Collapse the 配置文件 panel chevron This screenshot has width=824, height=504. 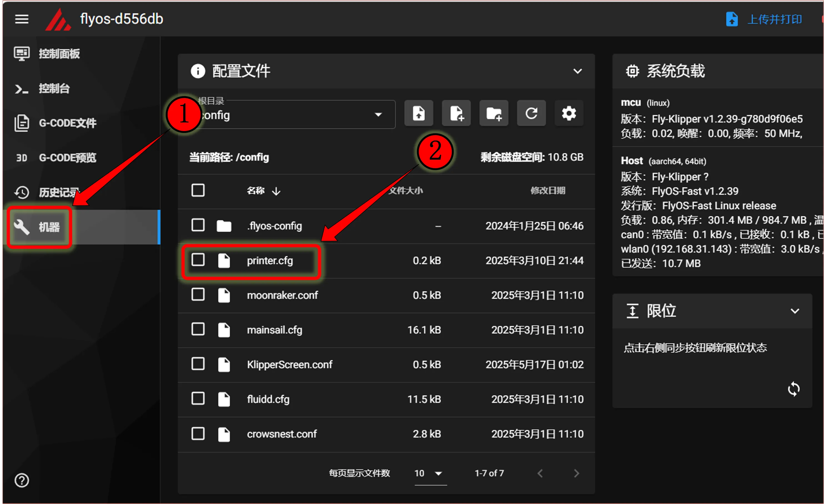(577, 71)
